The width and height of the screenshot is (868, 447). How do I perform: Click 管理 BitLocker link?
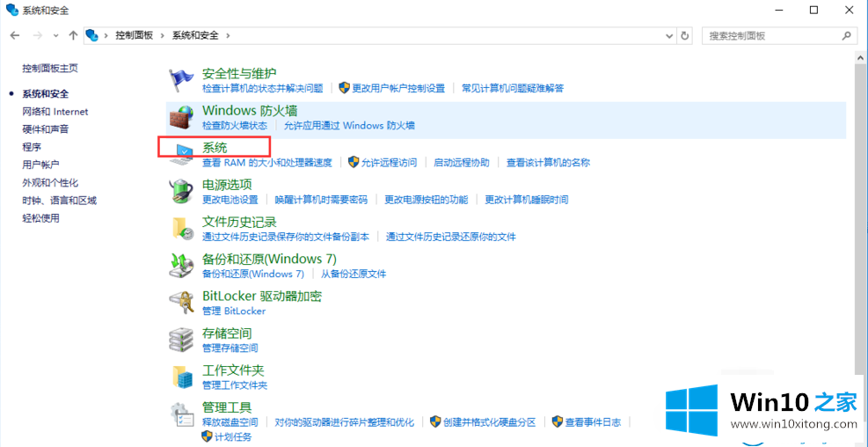[234, 311]
